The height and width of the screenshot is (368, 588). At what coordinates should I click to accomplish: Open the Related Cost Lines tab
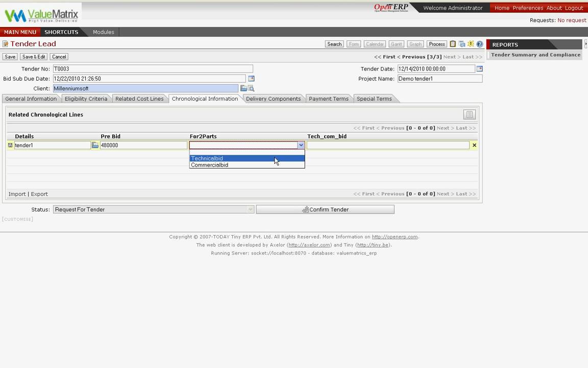[x=139, y=99]
